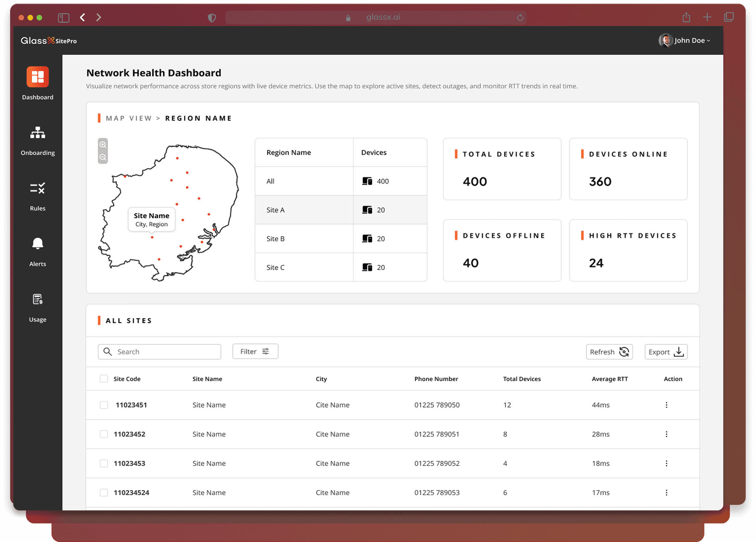This screenshot has height=542, width=756.
Task: Select Site B row in the region table
Action: [303, 239]
